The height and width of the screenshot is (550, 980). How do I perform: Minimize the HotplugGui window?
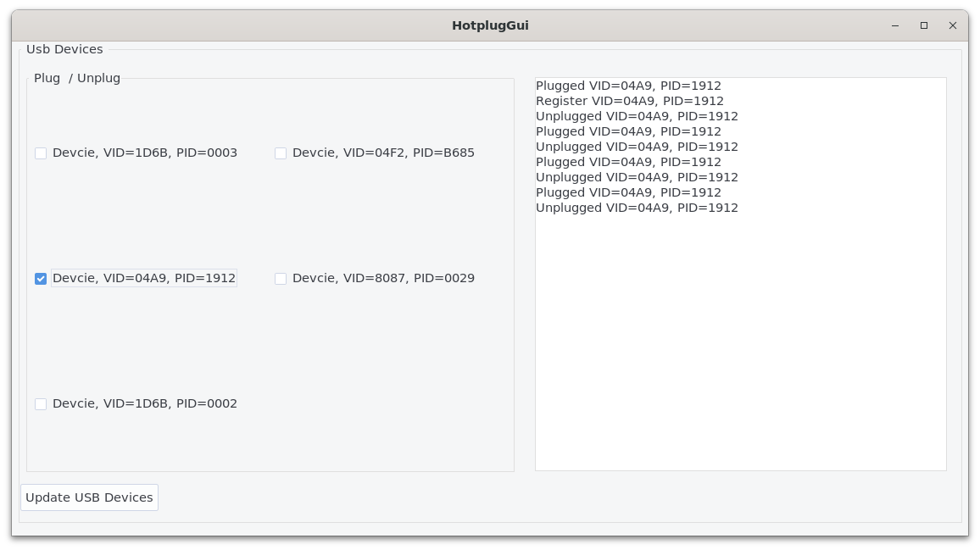pos(895,25)
